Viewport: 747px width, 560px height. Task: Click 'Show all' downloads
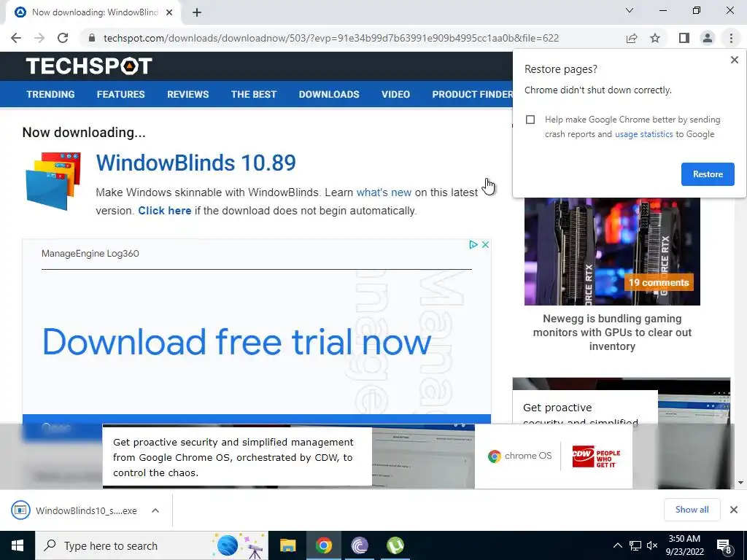(x=692, y=510)
